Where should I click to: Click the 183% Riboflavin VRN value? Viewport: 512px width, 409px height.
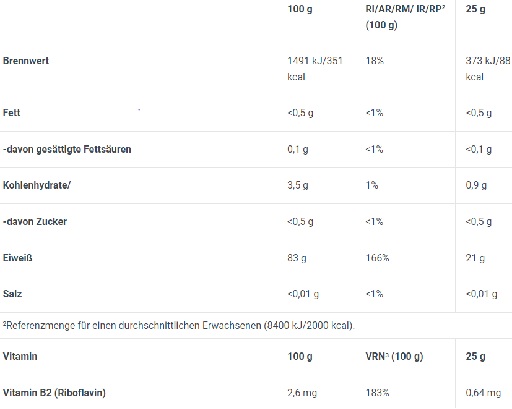pyautogui.click(x=377, y=393)
